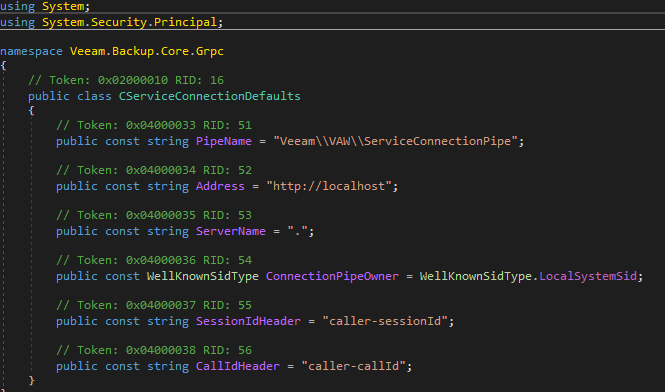
Task: Select the "caller-sessionId" string value
Action: 385,321
